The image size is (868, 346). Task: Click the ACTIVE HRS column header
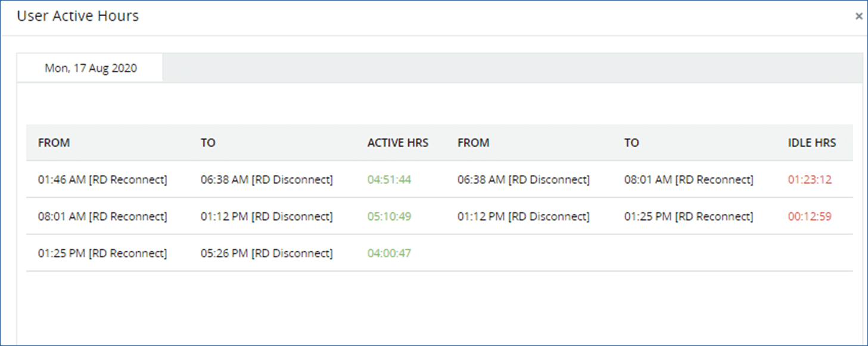pyautogui.click(x=397, y=143)
